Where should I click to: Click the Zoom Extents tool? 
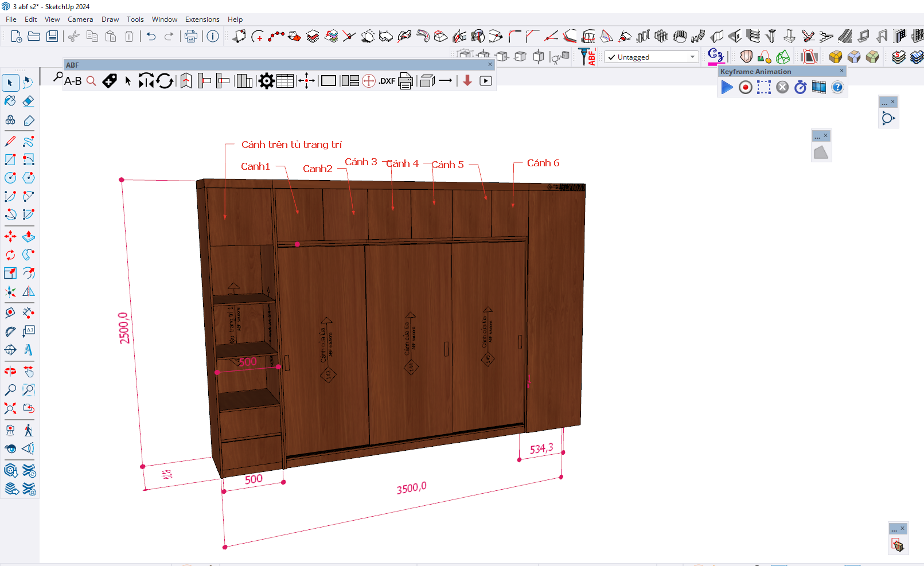coord(10,408)
